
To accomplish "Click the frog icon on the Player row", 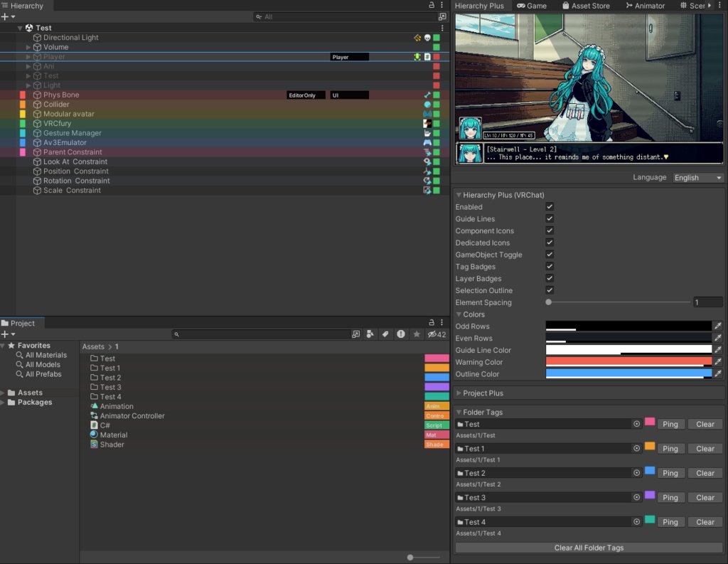I will (x=417, y=56).
